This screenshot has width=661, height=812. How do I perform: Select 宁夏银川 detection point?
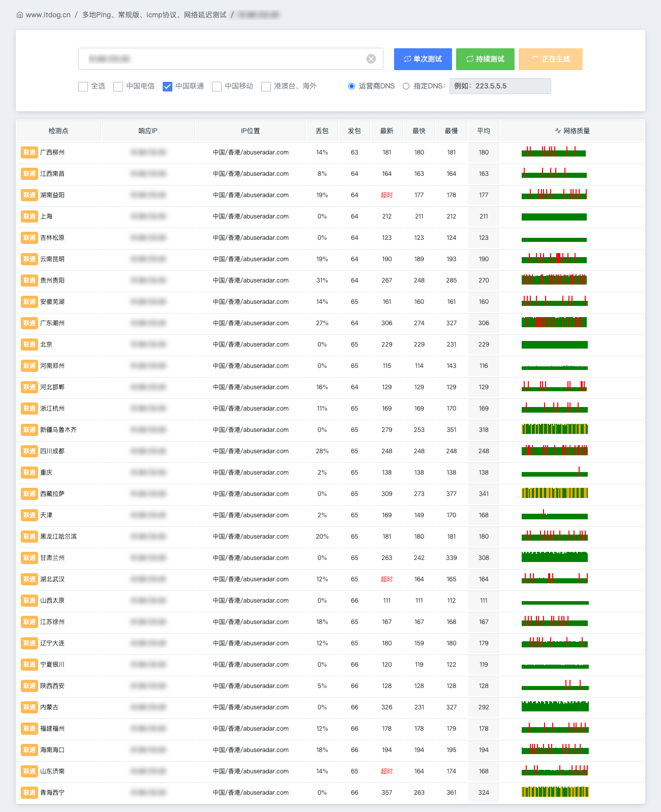click(x=52, y=665)
